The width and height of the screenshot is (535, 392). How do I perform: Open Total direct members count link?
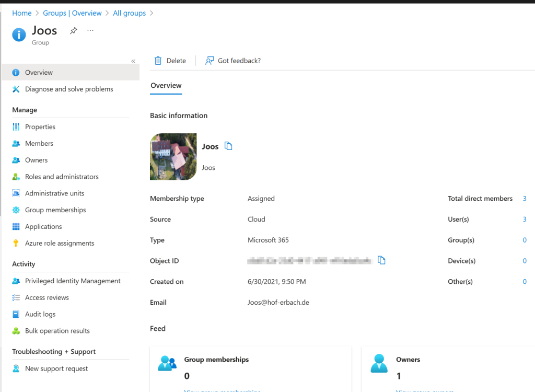point(525,198)
